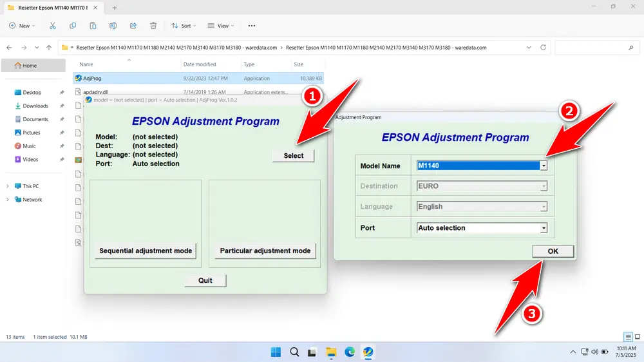This screenshot has width=644, height=362.
Task: Show hidden system tray icons
Action: click(573, 352)
